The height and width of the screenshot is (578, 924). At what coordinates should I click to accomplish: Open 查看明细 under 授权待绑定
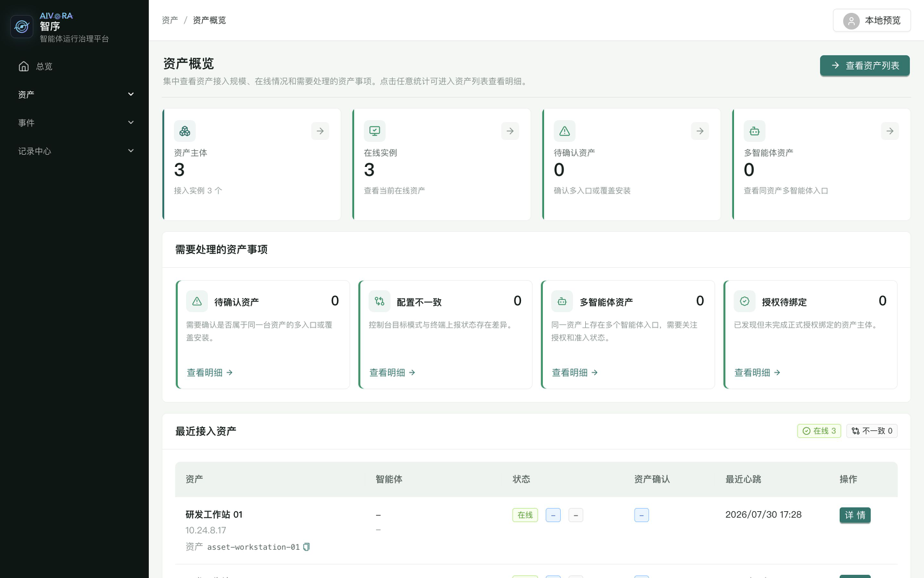click(x=757, y=372)
